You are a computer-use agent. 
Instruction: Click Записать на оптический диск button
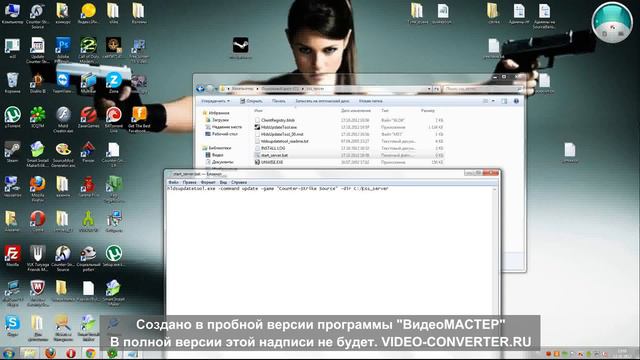click(322, 101)
